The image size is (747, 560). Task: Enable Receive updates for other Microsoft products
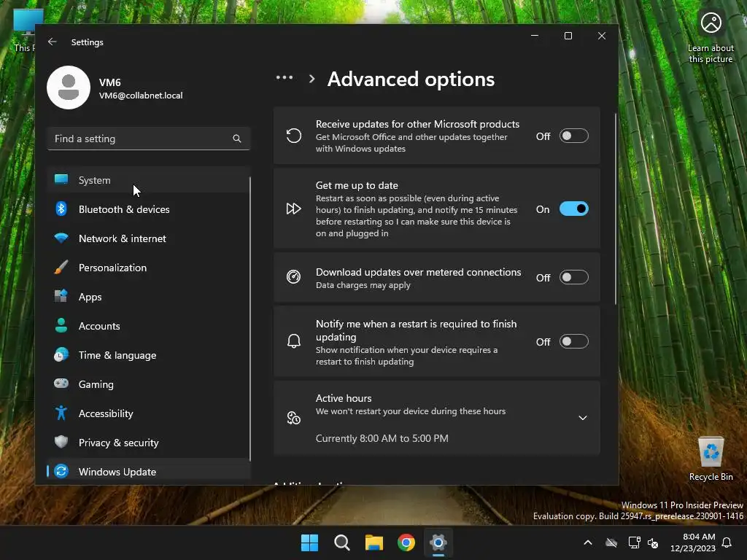point(573,136)
